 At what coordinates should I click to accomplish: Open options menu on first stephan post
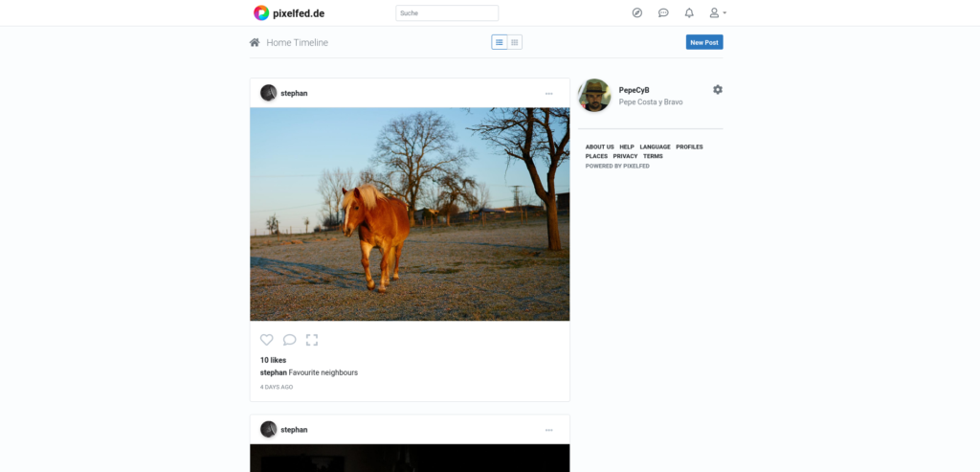point(548,94)
